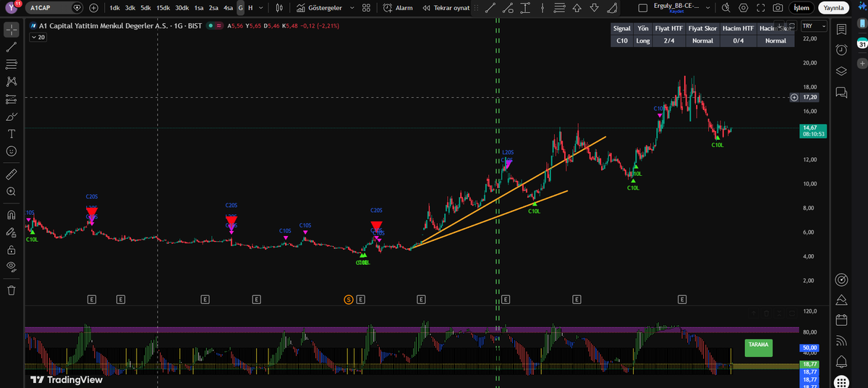Select the ruler measure tool
Image resolution: width=868 pixels, height=388 pixels.
pos(11,174)
